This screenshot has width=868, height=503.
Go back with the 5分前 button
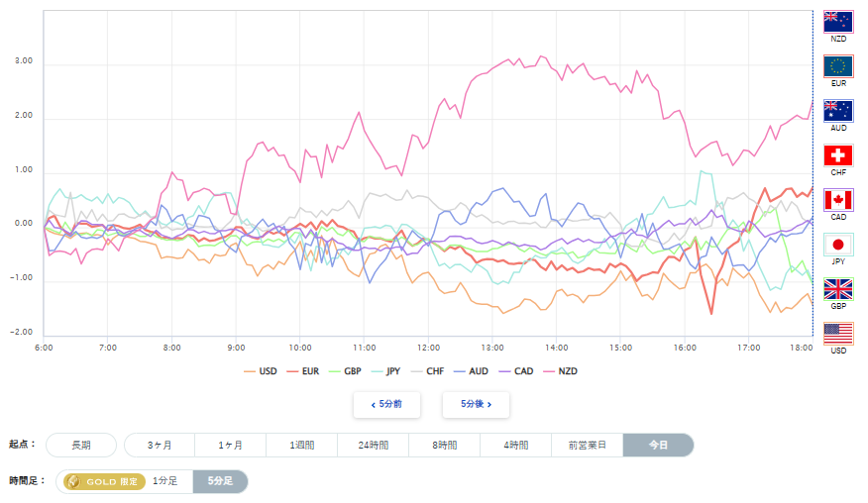click(387, 405)
